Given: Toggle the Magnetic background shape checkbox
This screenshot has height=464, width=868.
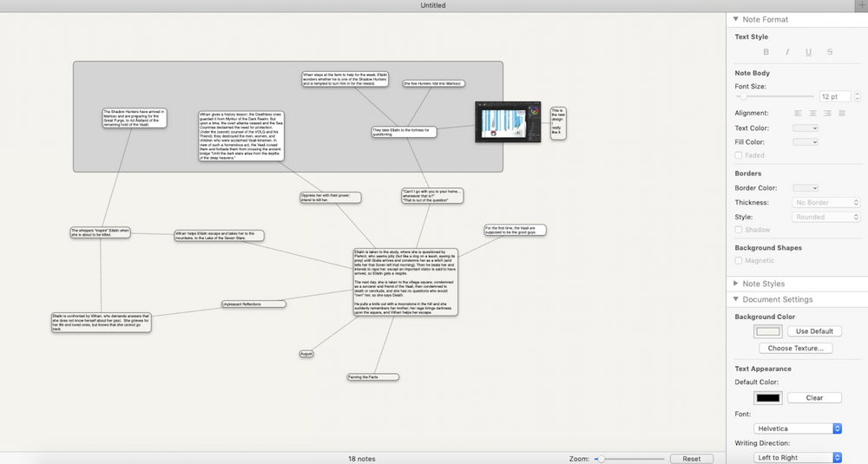Looking at the screenshot, I should tap(739, 260).
